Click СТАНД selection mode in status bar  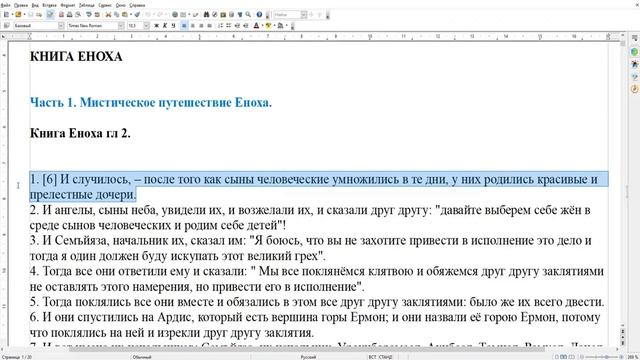pos(386,357)
